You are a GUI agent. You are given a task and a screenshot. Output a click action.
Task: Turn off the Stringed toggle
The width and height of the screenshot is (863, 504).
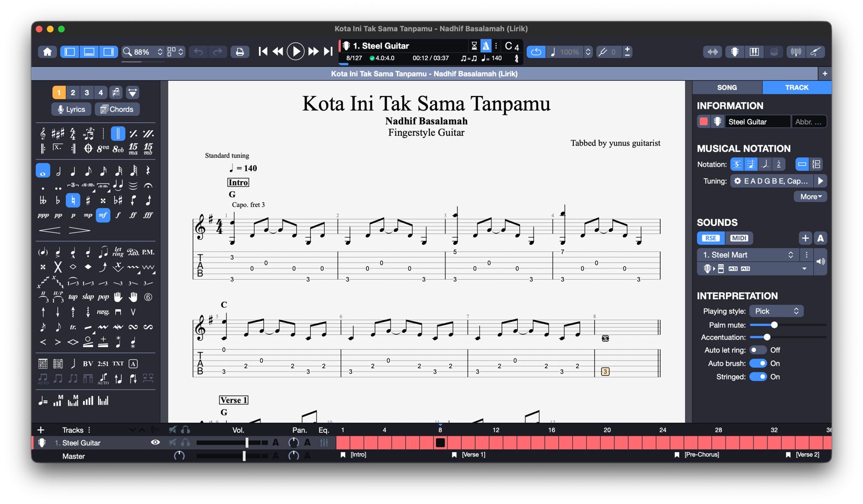(758, 377)
